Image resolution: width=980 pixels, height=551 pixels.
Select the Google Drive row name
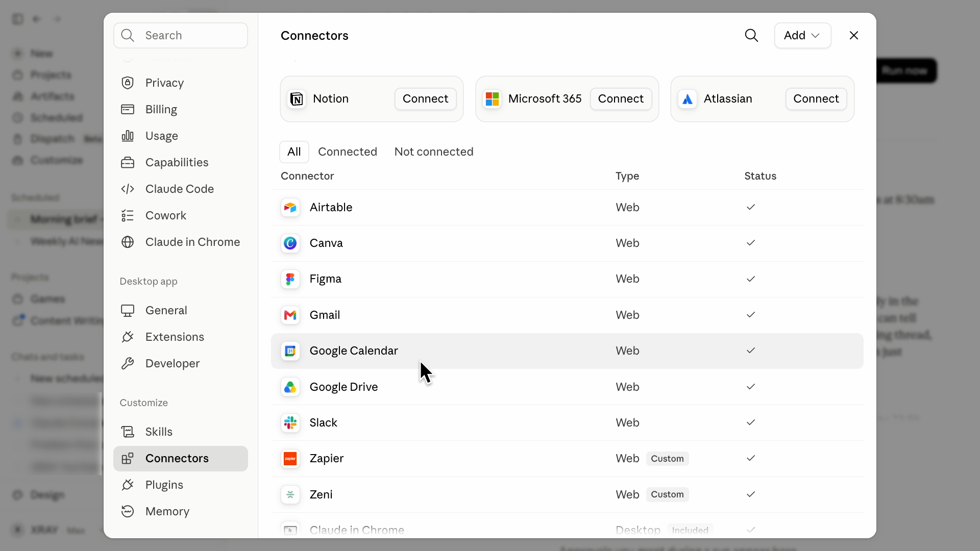click(x=344, y=387)
